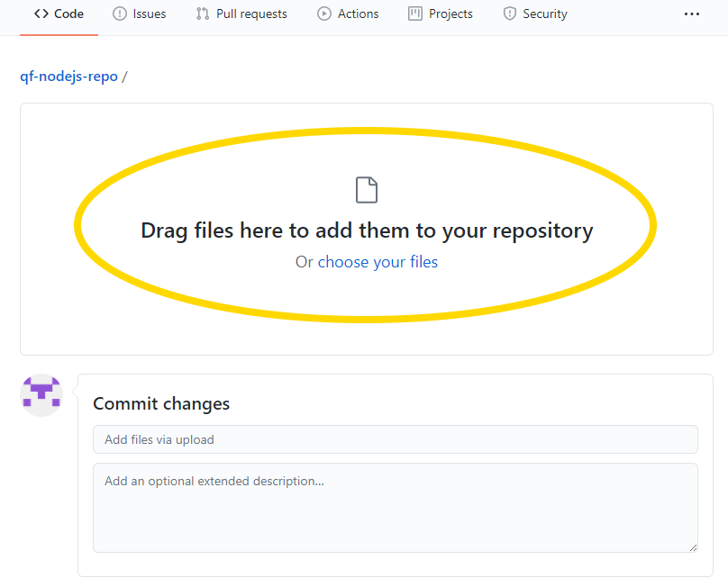Open the Security tab label
Screen dimensions: 728x578
[x=545, y=14]
